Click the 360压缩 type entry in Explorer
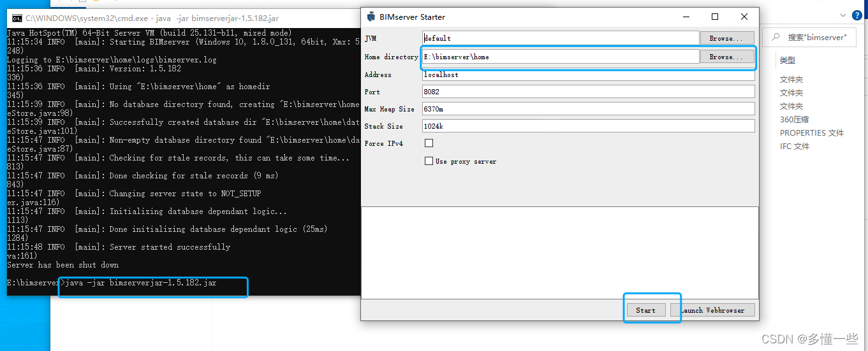 pos(794,119)
